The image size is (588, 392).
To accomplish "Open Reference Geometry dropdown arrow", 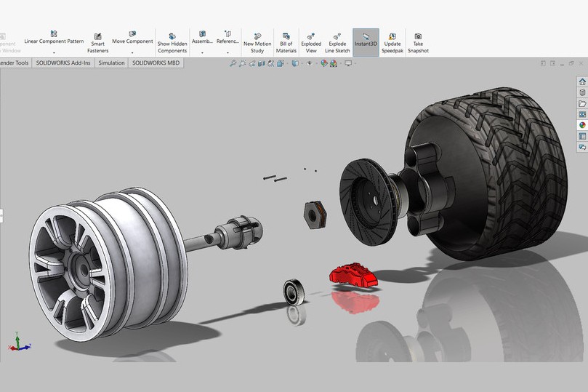I will click(x=227, y=53).
